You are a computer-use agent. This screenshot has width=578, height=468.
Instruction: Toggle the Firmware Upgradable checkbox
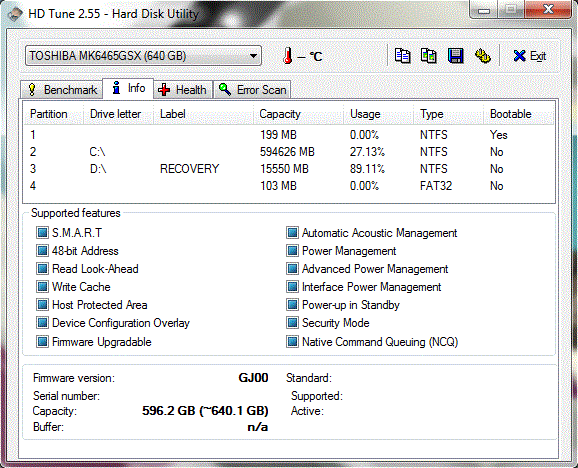point(42,342)
